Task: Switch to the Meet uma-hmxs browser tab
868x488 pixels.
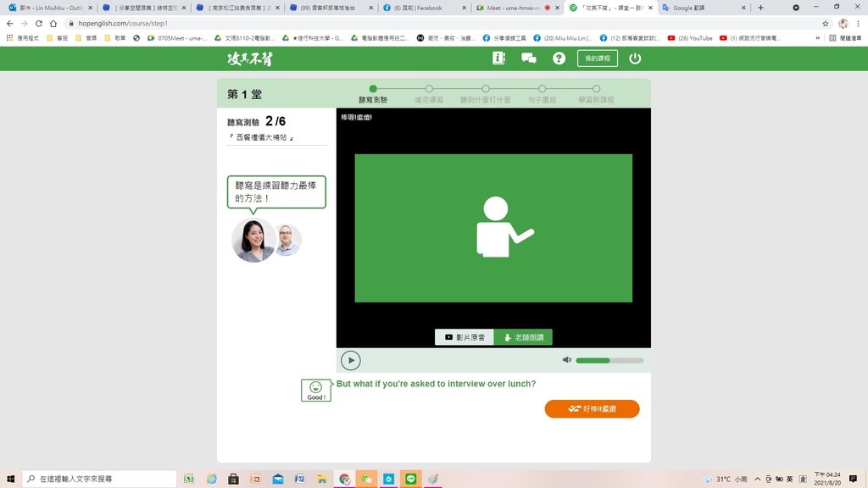Action: point(518,8)
